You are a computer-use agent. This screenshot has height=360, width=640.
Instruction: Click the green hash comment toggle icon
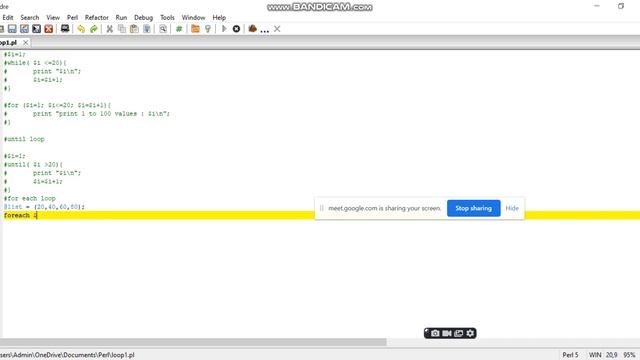pyautogui.click(x=179, y=29)
